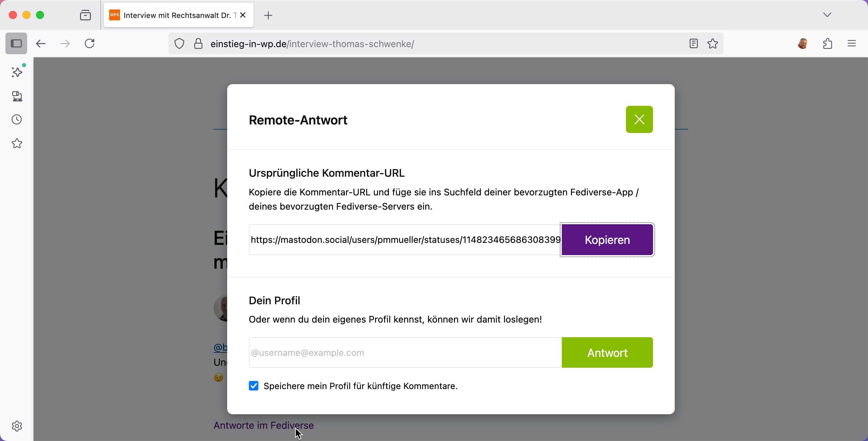Open the account profile avatar menu

click(x=803, y=44)
